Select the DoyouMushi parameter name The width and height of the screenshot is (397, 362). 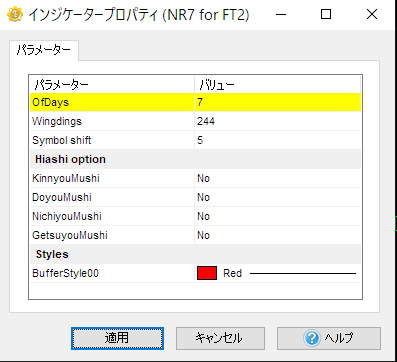[x=62, y=197]
